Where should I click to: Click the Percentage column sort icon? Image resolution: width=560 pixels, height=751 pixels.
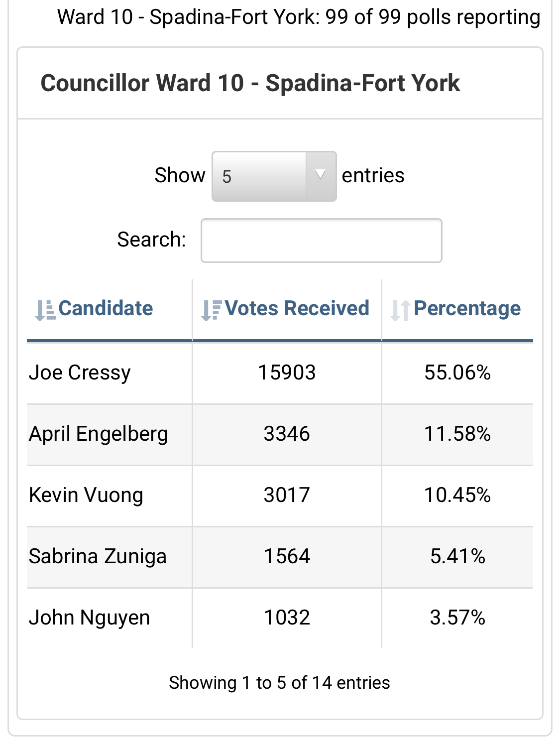pos(400,310)
